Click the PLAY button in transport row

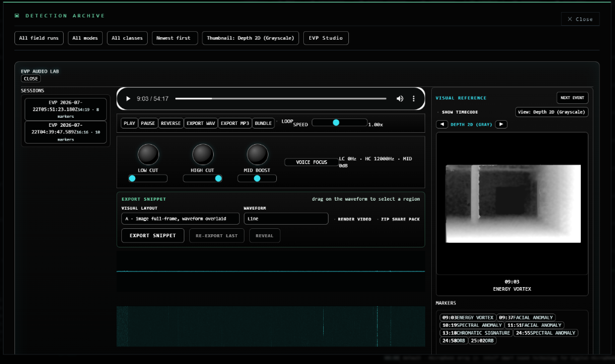(130, 123)
